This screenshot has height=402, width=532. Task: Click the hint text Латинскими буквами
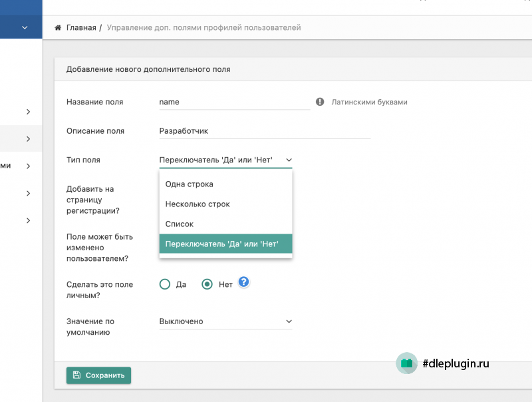[x=370, y=102]
